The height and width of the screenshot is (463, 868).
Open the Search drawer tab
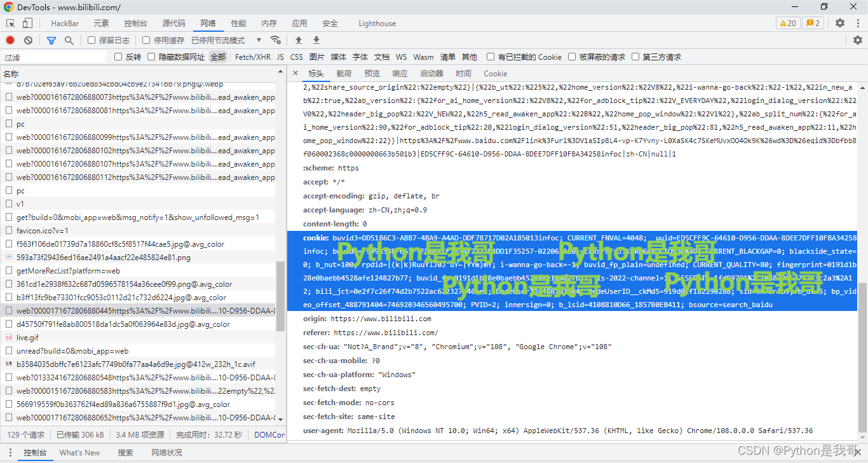(125, 453)
